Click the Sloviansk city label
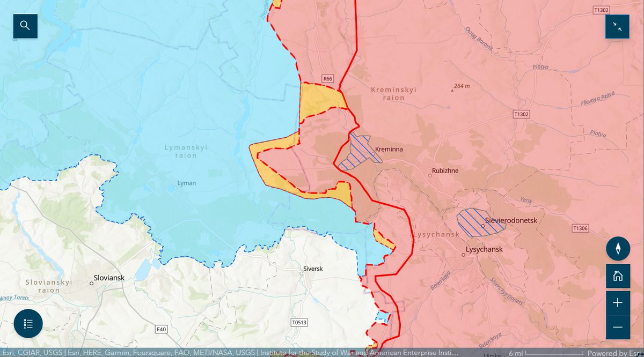 109,278
